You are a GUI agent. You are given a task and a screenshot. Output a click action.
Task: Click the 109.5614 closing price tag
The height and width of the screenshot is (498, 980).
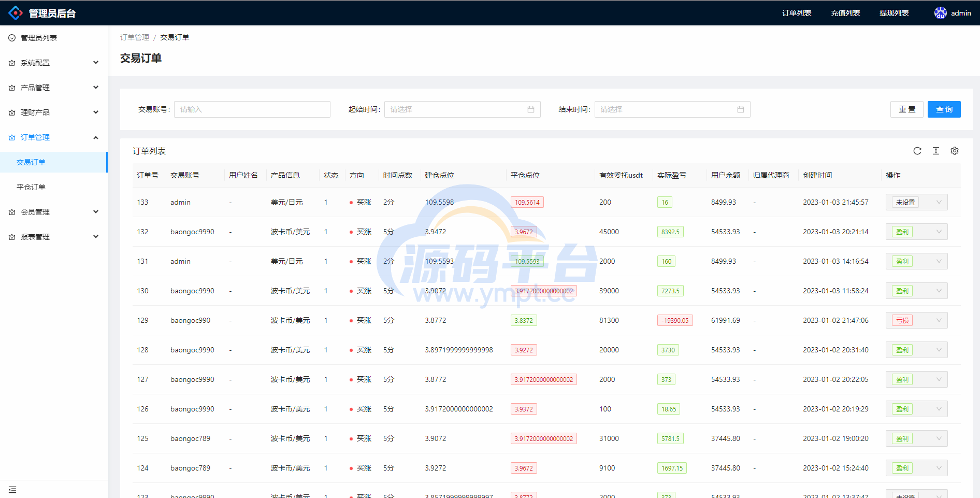click(x=527, y=203)
